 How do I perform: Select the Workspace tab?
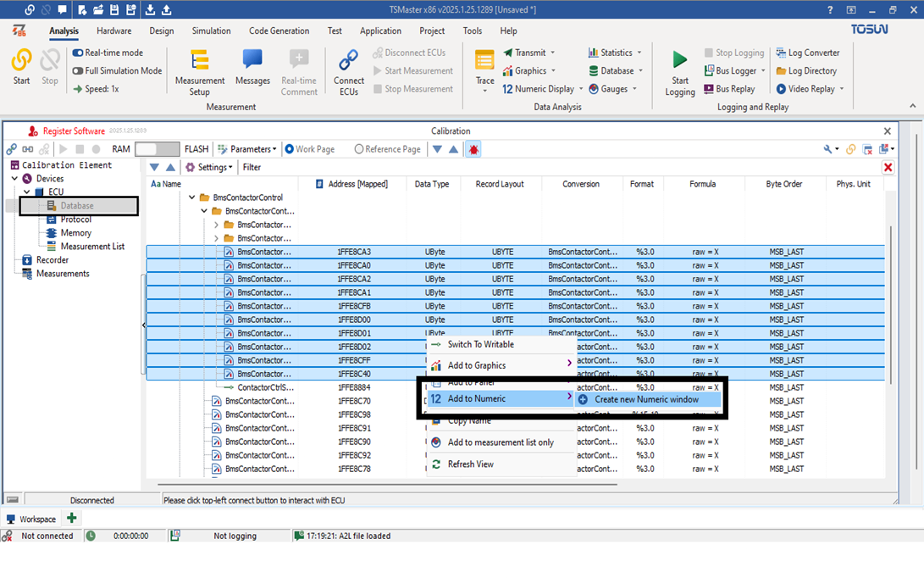click(31, 519)
